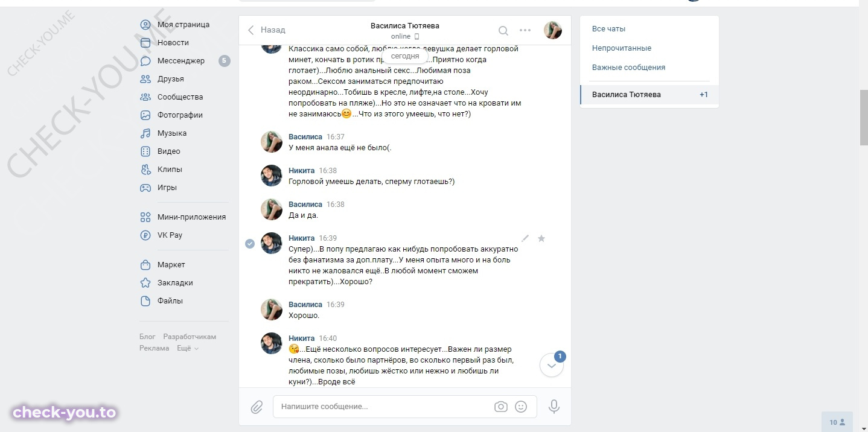Viewport: 868px width, 432px height.
Task: Click Никита's avatar on 16:40 message
Action: click(x=272, y=343)
